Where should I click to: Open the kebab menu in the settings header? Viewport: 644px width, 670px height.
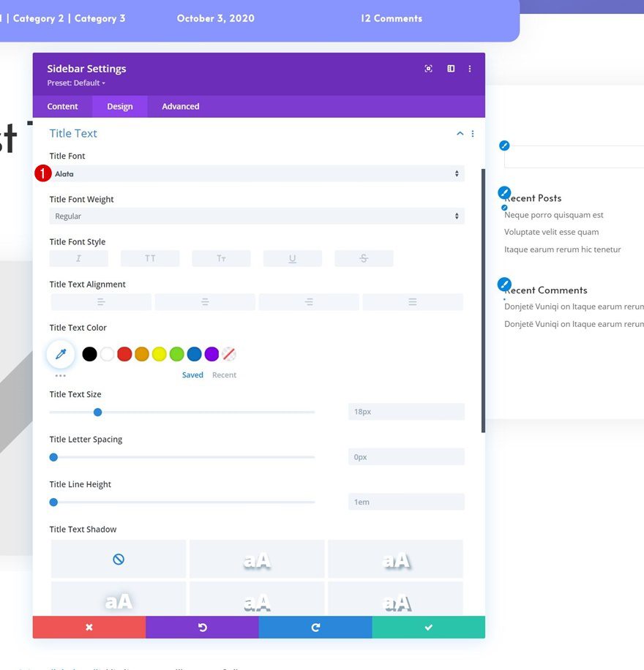[470, 68]
